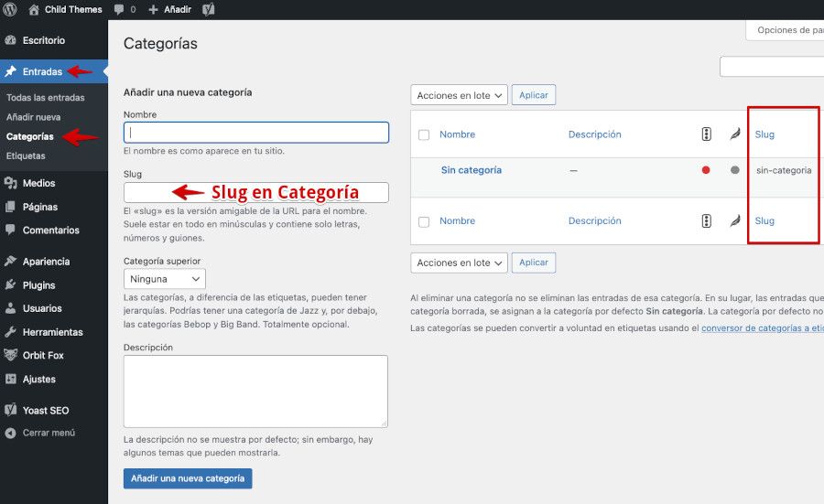
Task: Click bottom Aplicar button
Action: tap(534, 262)
